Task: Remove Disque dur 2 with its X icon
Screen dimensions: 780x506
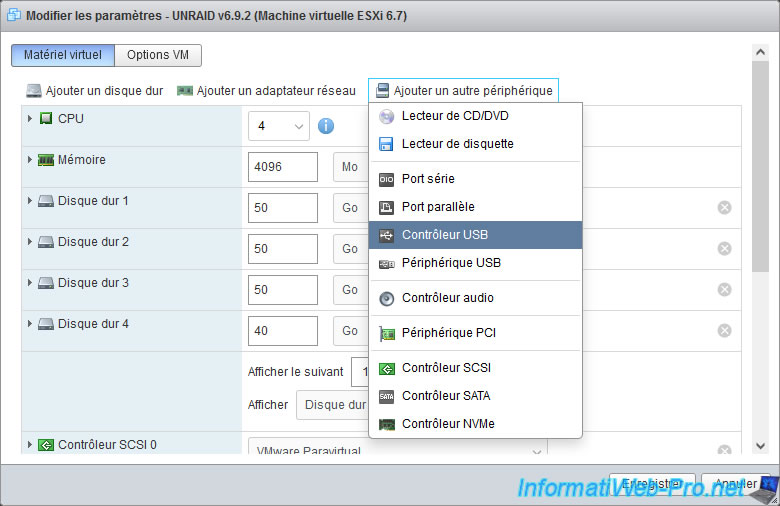Action: click(724, 248)
